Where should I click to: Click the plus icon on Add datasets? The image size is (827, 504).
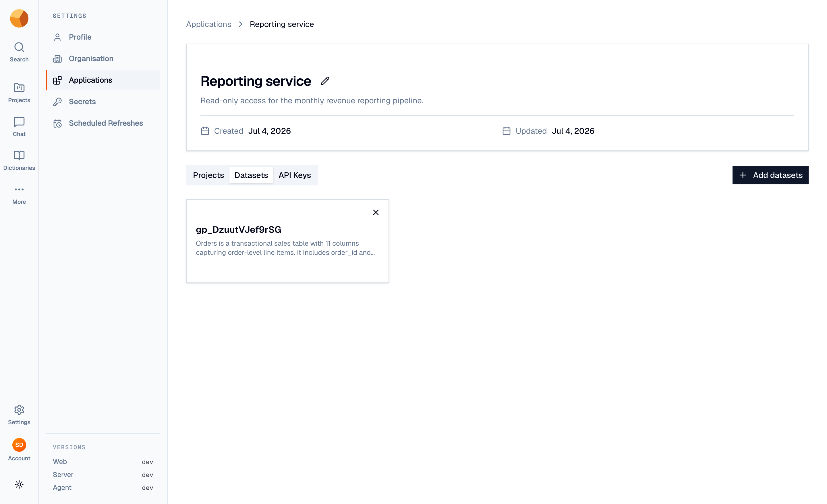coord(743,175)
